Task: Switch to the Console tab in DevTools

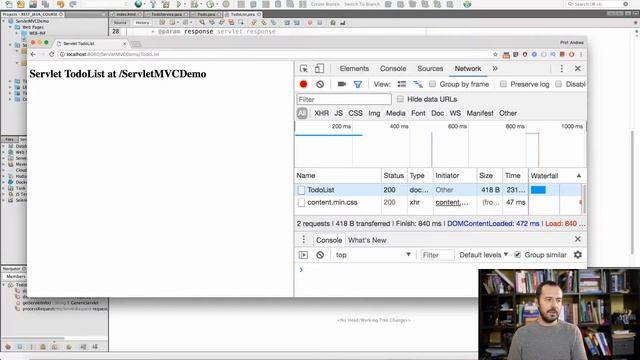Action: pyautogui.click(x=393, y=69)
